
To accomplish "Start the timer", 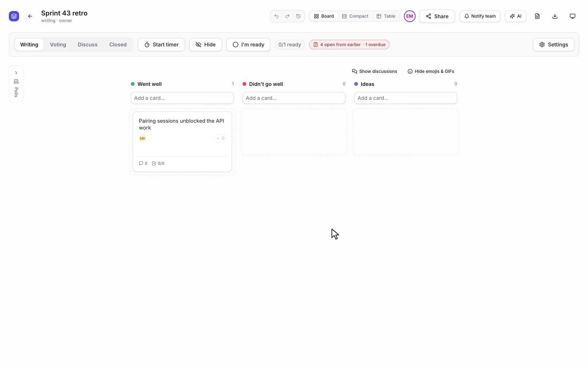I will pos(161,45).
